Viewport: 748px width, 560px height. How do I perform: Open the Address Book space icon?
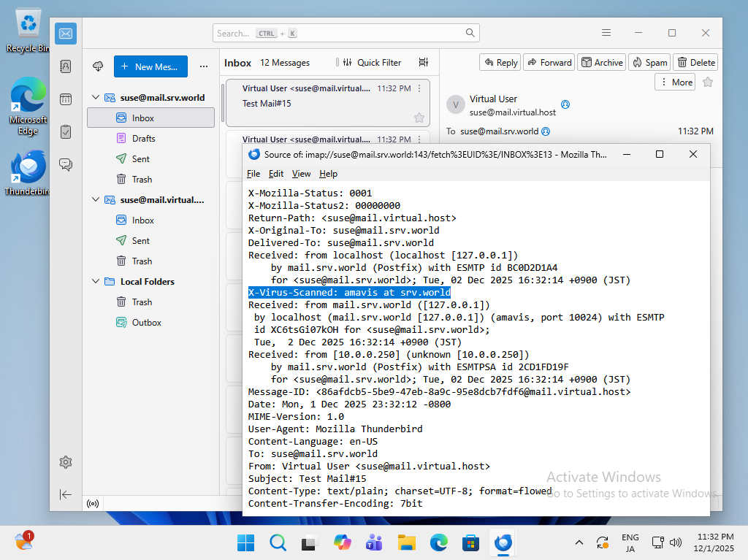coord(66,66)
